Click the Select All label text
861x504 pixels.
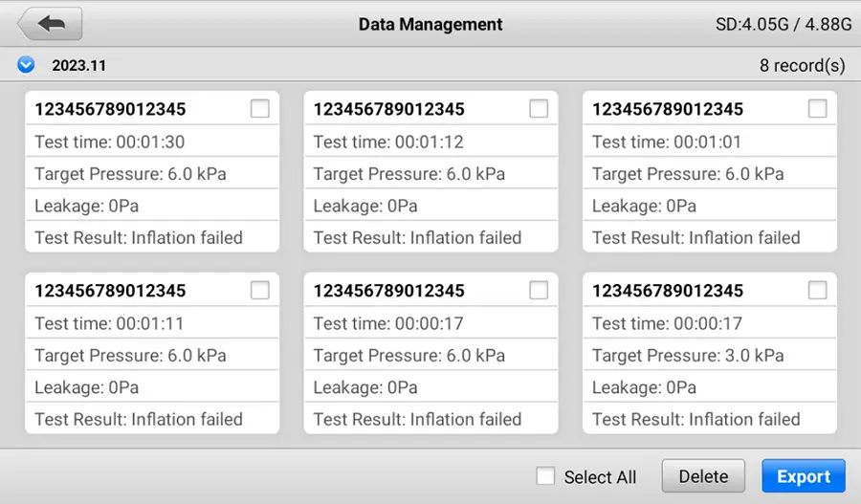pyautogui.click(x=600, y=476)
